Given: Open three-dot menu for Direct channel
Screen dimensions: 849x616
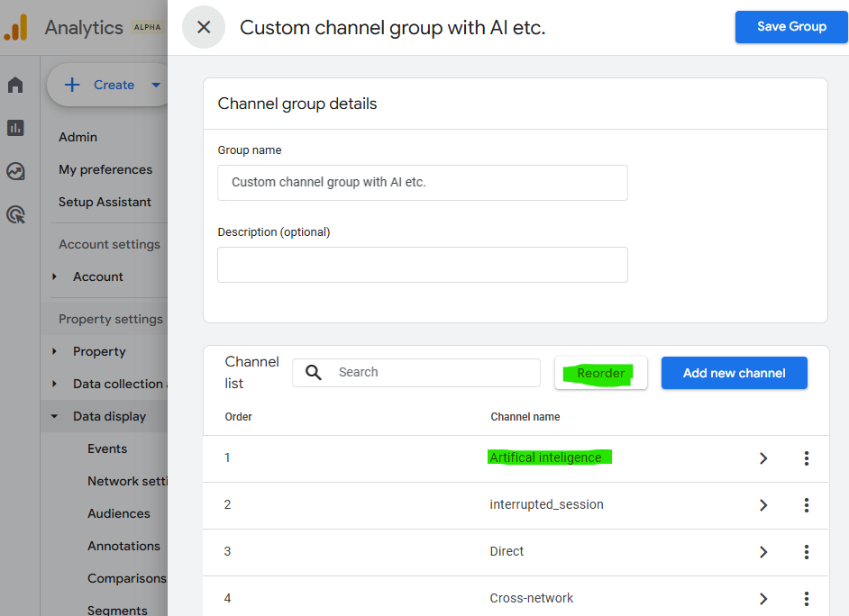Looking at the screenshot, I should coord(806,552).
